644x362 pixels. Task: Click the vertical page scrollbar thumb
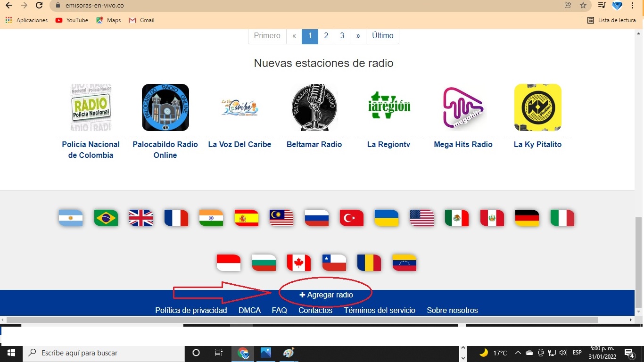(x=639, y=262)
